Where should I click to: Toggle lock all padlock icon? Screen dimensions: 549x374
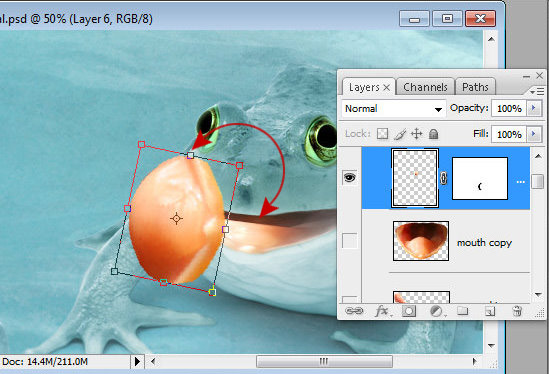click(433, 134)
